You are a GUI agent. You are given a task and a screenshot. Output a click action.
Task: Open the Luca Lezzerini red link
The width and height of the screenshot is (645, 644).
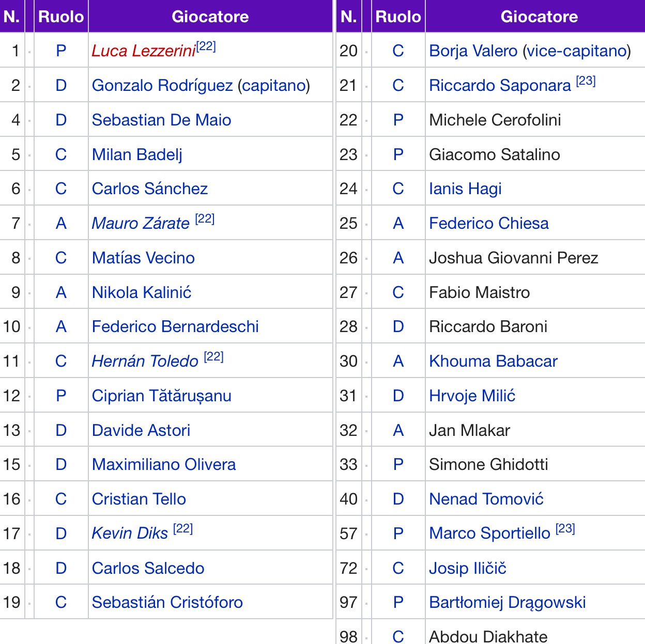[144, 51]
